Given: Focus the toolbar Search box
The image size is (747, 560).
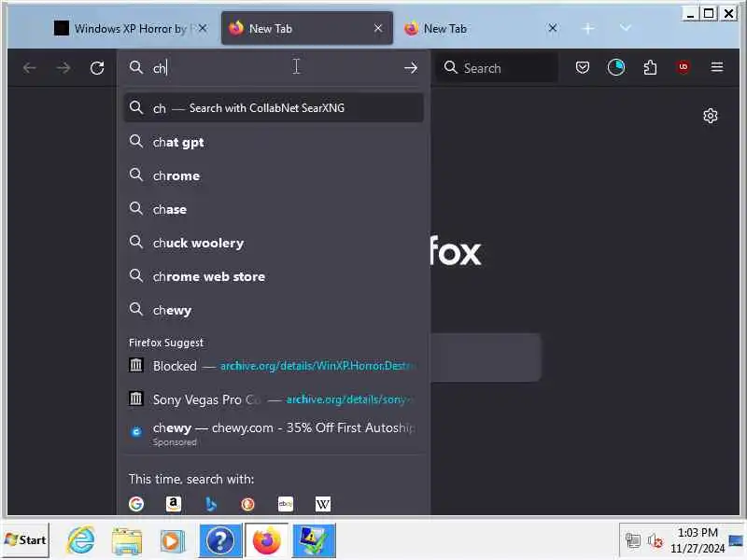Looking at the screenshot, I should point(497,68).
